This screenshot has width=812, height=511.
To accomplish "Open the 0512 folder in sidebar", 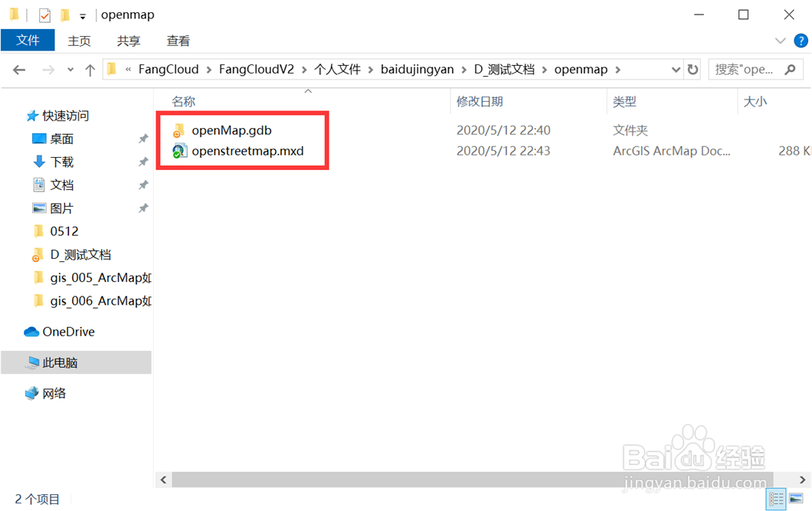I will (x=64, y=231).
